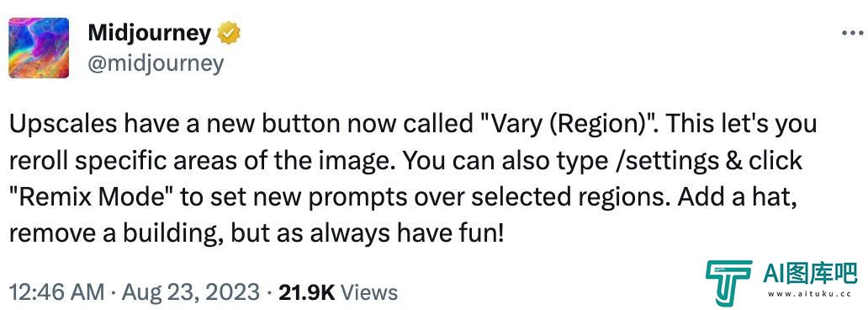The width and height of the screenshot is (868, 310).
Task: Click the Midjourney display name
Action: tap(150, 35)
